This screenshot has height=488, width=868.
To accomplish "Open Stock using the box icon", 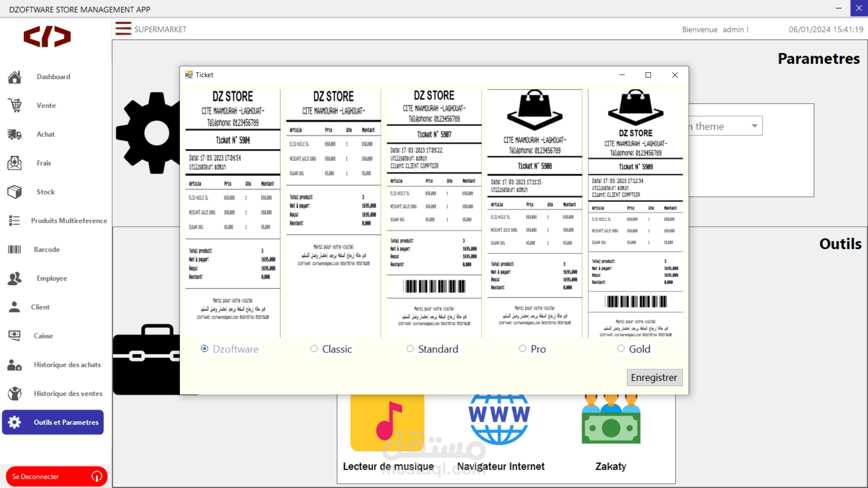I will pos(14,192).
